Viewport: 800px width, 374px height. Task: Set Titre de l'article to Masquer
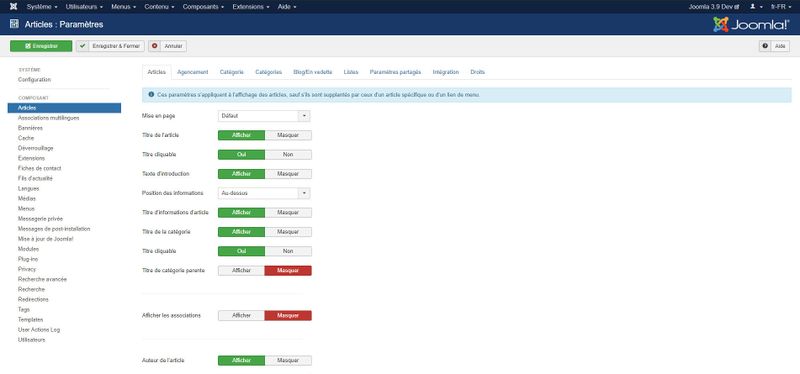point(288,135)
